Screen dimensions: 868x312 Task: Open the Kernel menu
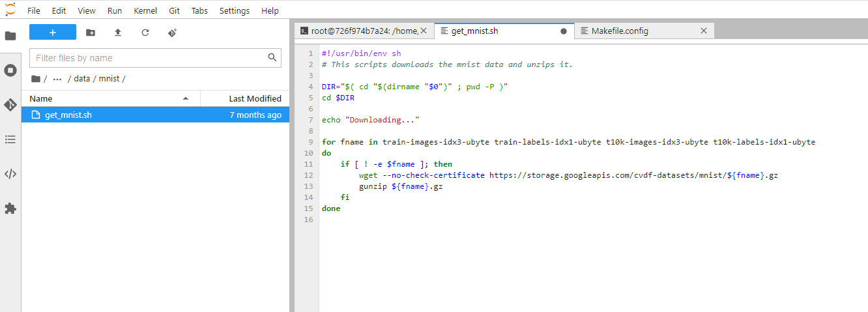point(145,10)
